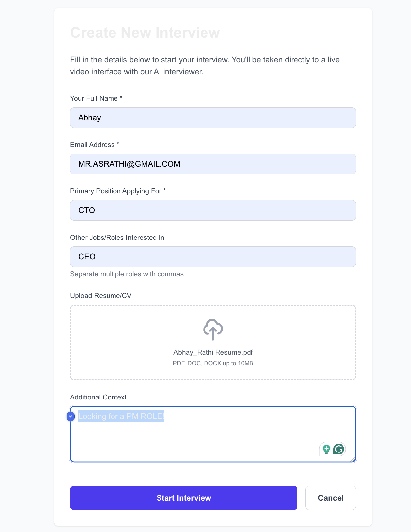Viewport: 411px width, 532px height.
Task: Click the "Additional Context" label
Action: coord(98,397)
